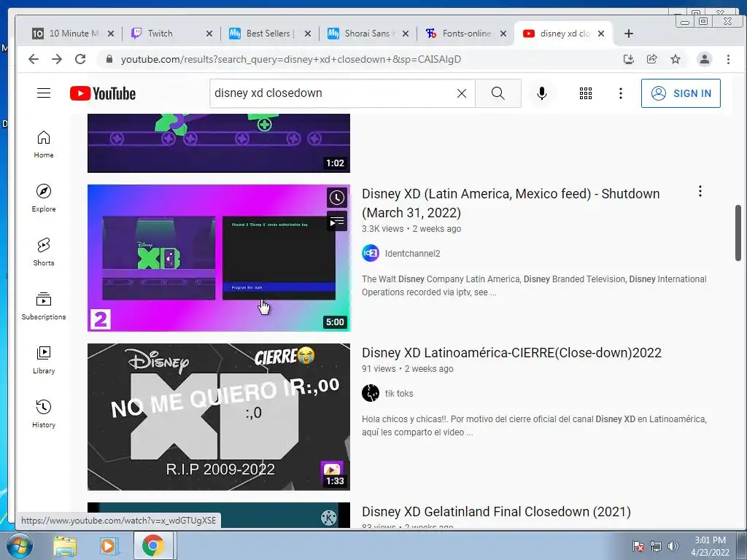Start voice search with the microphone
747x560 pixels.
coord(542,93)
